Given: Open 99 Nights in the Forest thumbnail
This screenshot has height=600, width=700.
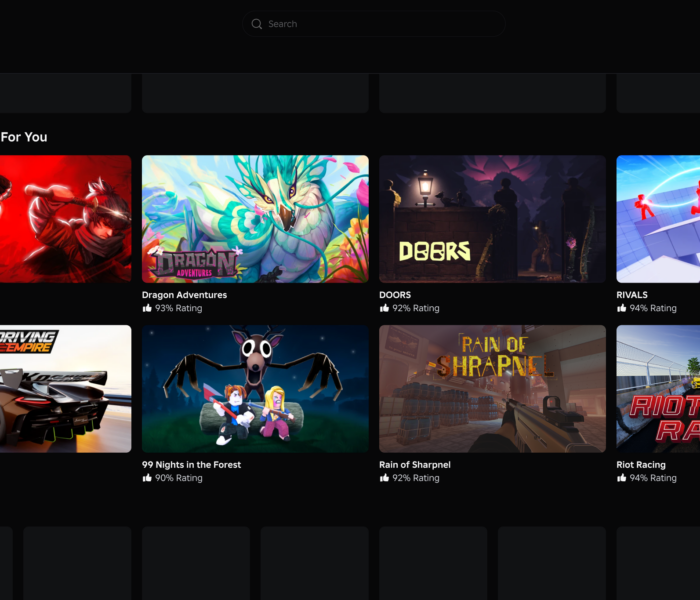Looking at the screenshot, I should tap(255, 388).
